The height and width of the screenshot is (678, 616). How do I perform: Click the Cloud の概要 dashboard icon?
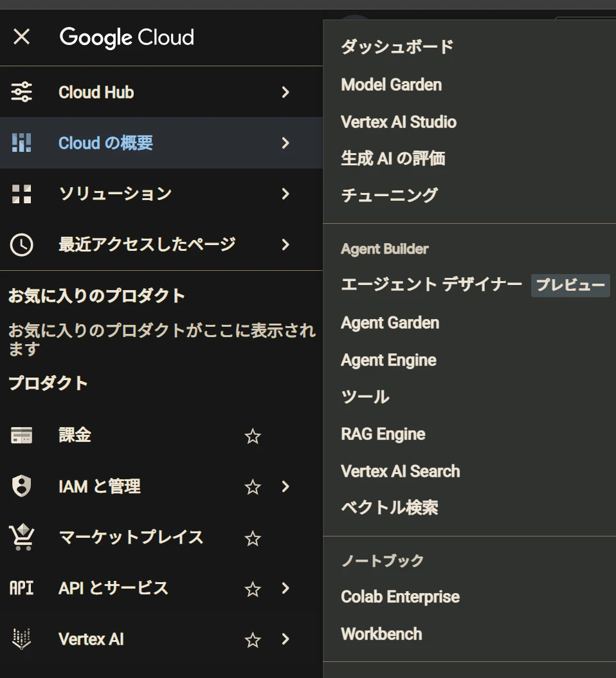22,143
